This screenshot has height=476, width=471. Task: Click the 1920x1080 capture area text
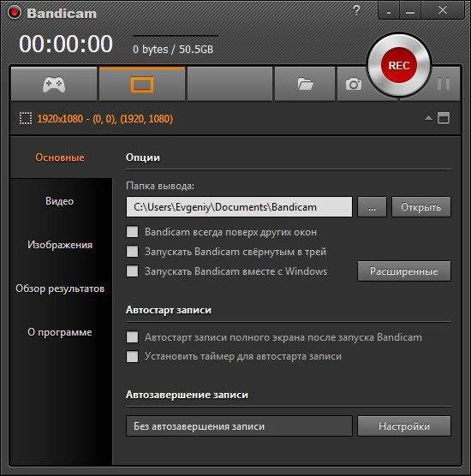(x=104, y=118)
